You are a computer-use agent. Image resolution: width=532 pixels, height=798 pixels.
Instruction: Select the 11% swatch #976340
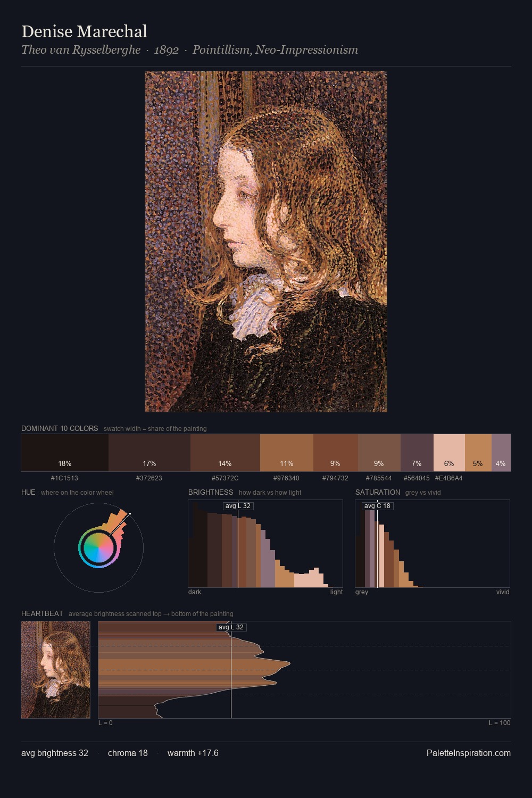(x=287, y=453)
